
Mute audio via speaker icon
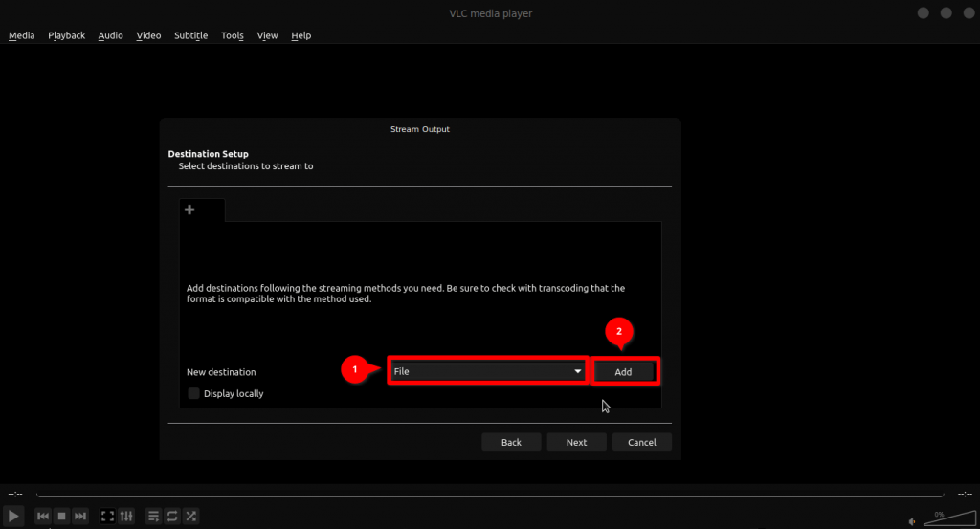912,521
